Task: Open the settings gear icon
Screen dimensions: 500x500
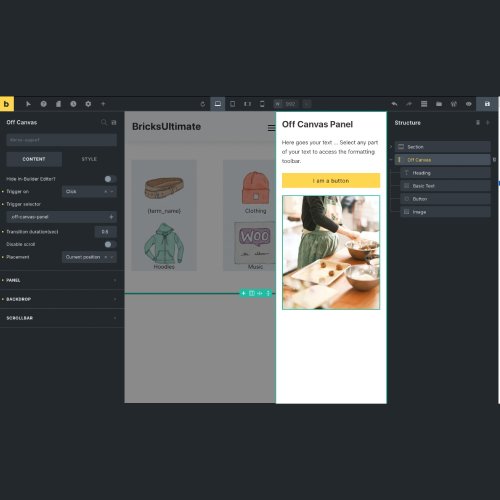Action: (x=88, y=104)
